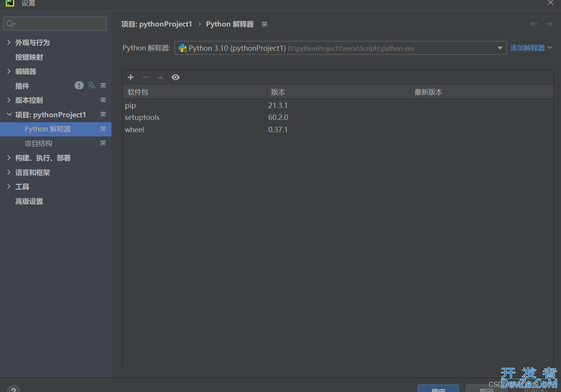This screenshot has height=392, width=561.
Task: Sort by the 软件包 column header
Action: pos(195,92)
